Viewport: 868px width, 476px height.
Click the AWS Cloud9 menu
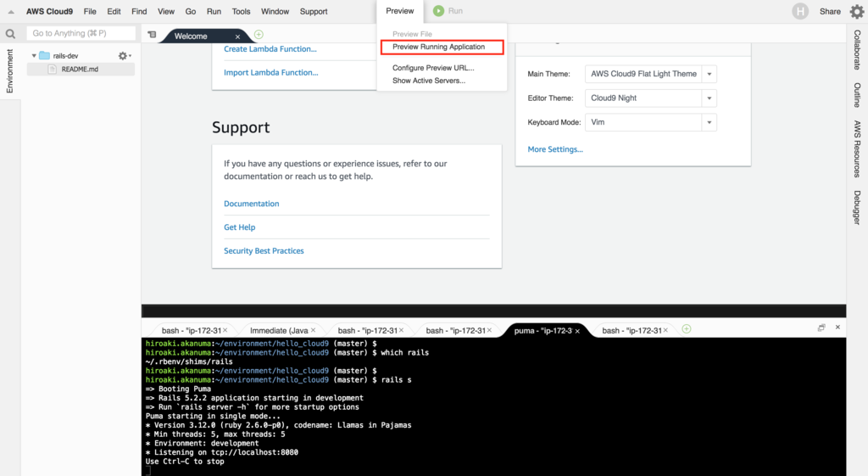point(49,12)
